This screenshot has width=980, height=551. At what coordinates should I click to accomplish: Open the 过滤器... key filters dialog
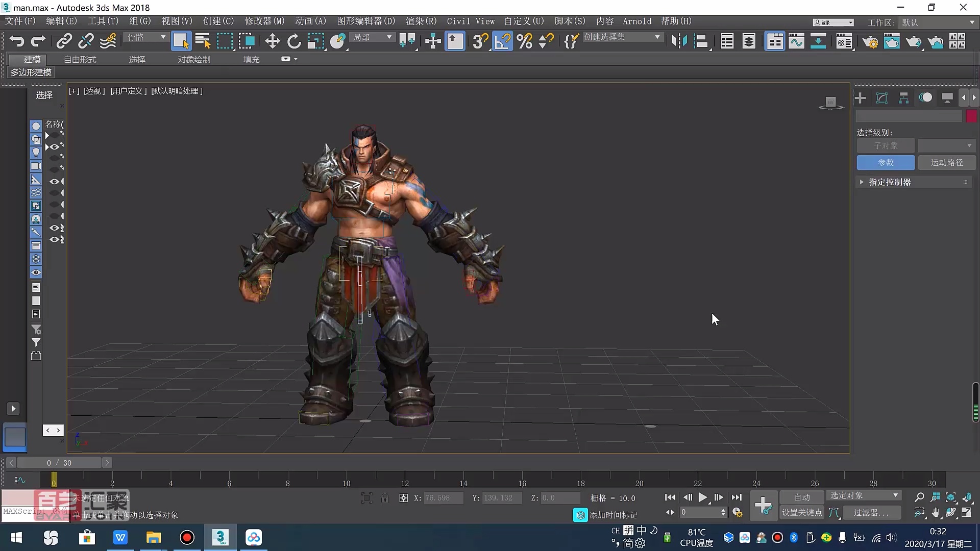coord(872,513)
